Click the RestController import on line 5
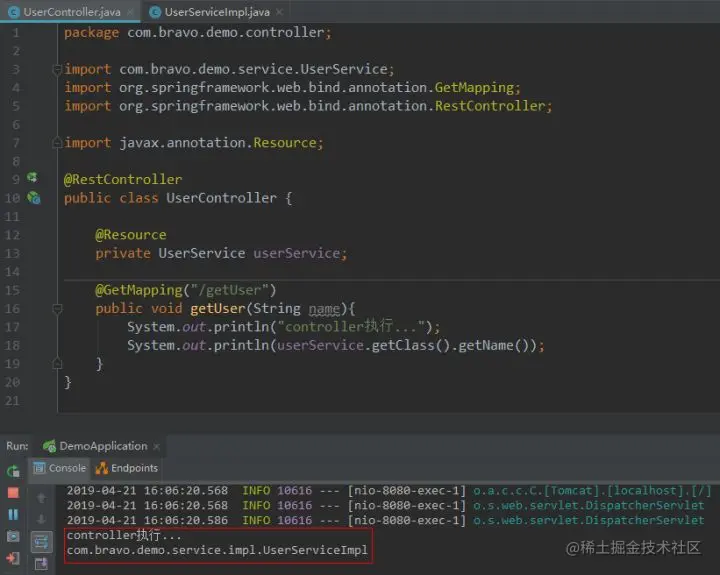 [308, 106]
